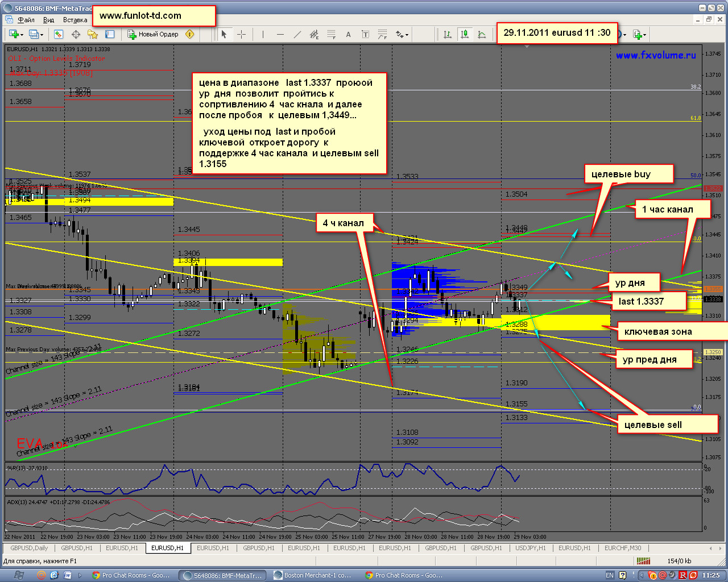
Task: Expand the Templates dropdown arrow
Action: click(x=645, y=35)
